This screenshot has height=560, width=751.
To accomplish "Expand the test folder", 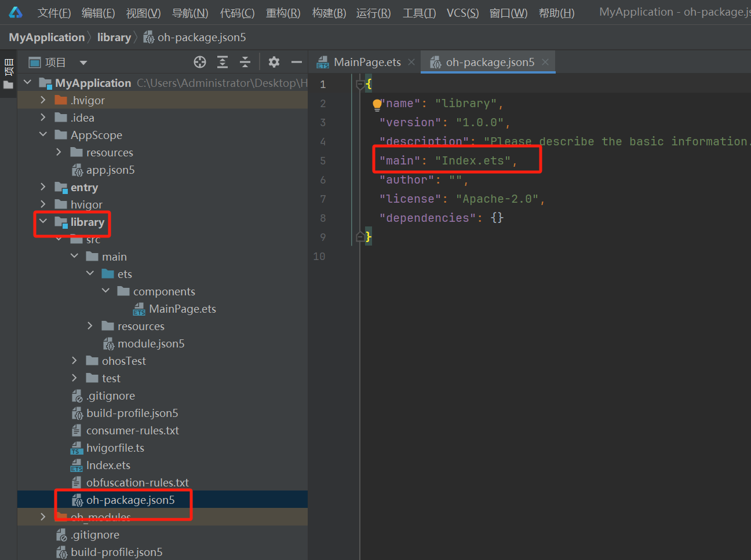I will [74, 378].
